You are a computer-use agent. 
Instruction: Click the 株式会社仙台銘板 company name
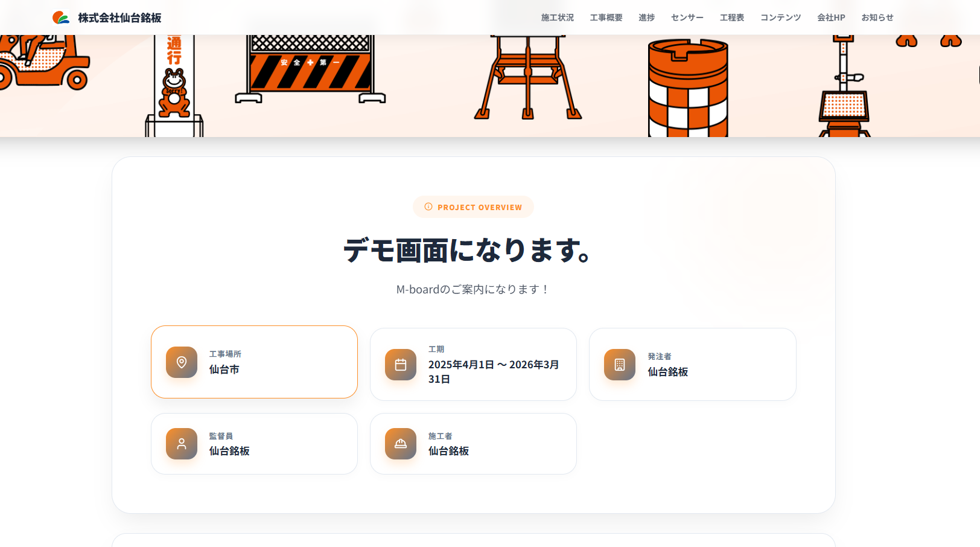point(119,18)
